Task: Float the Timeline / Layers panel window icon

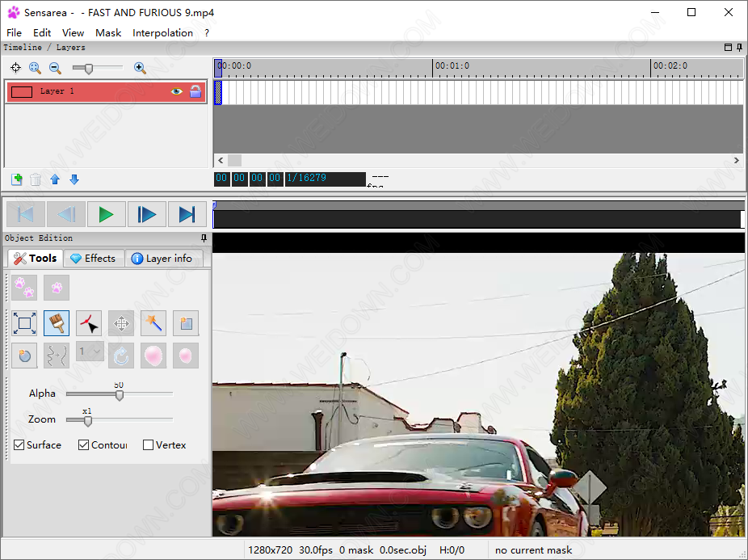Action: point(728,47)
